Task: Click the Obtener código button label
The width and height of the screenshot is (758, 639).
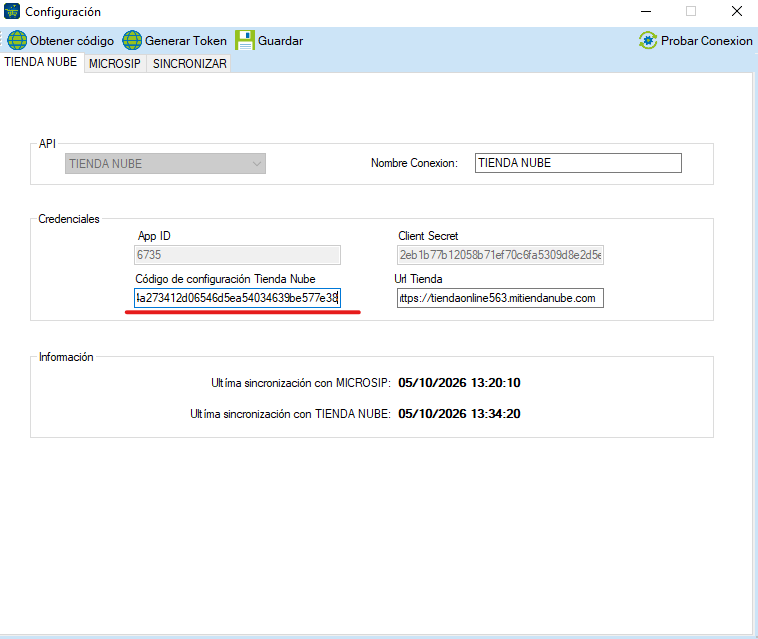Action: (x=72, y=41)
